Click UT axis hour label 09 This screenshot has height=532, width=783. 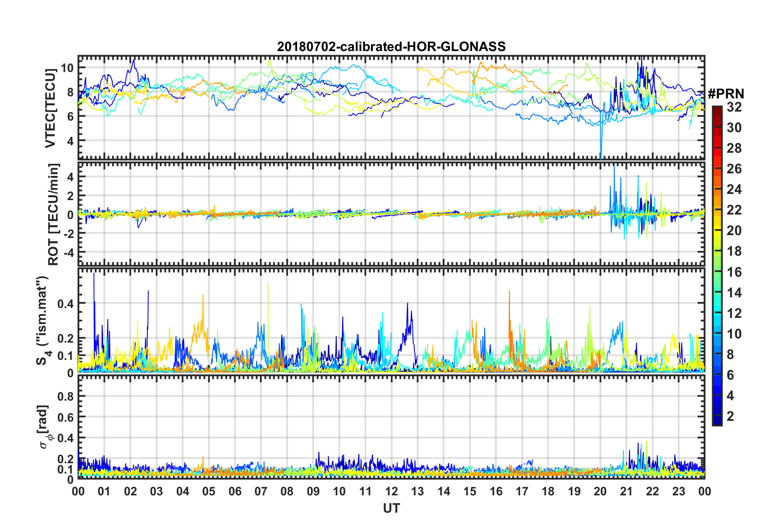313,491
